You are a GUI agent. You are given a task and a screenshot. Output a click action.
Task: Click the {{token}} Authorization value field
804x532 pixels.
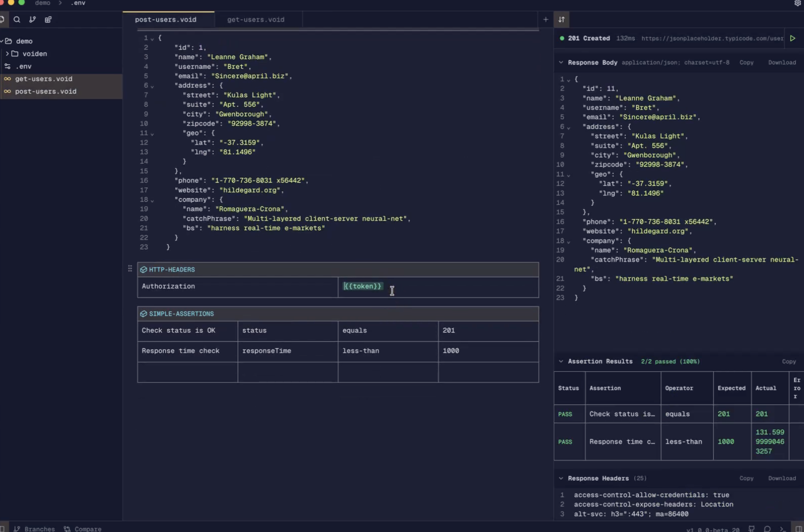click(362, 286)
